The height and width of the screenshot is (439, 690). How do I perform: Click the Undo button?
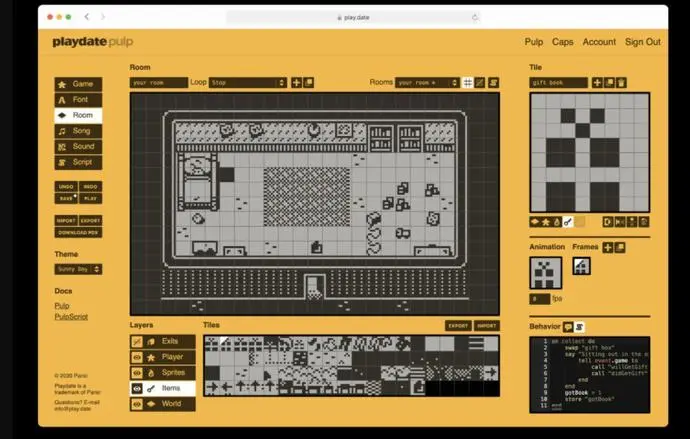click(66, 187)
